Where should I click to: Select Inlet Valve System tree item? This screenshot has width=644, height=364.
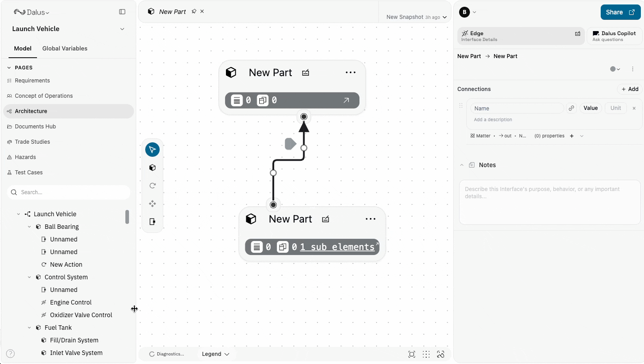[76, 353]
